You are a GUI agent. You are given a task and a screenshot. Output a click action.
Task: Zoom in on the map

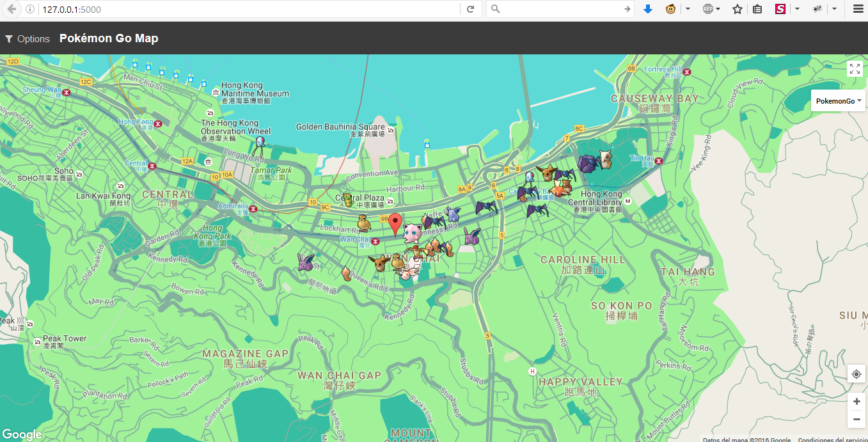point(856,401)
